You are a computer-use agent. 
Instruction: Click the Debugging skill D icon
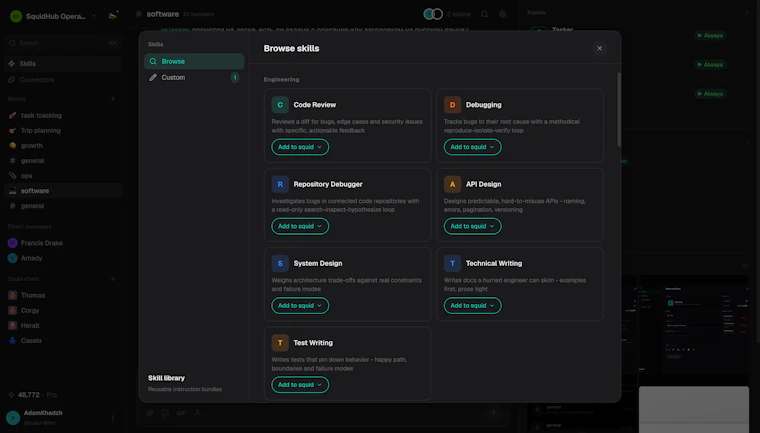click(452, 105)
